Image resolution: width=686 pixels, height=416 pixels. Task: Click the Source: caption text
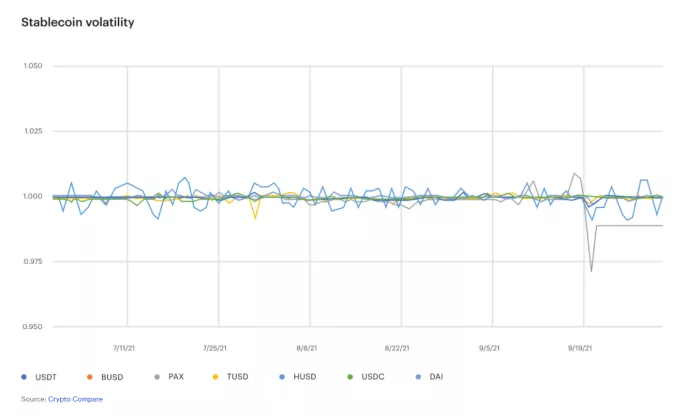pyautogui.click(x=34, y=399)
